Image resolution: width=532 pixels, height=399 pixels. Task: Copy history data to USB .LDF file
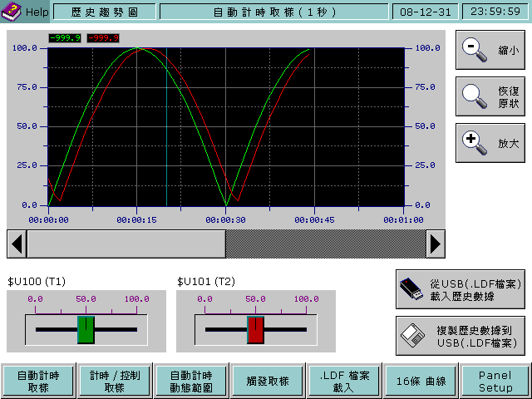[460, 336]
